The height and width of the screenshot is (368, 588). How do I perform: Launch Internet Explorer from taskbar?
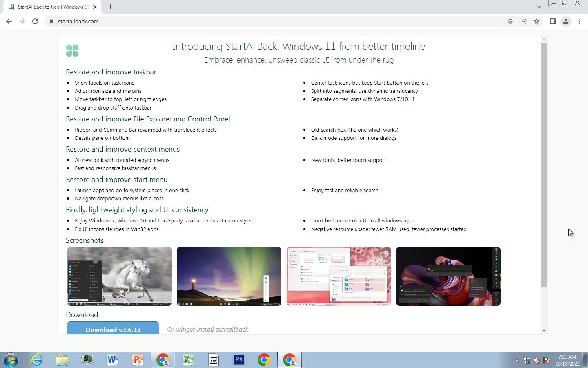click(x=37, y=360)
